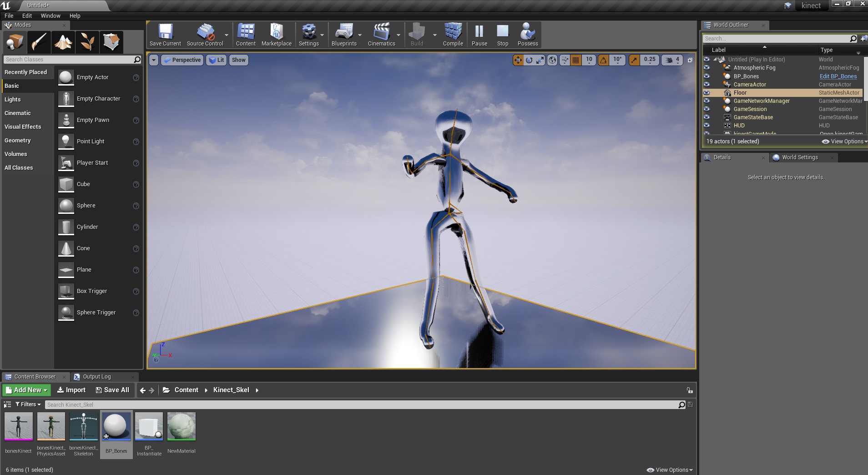Select translate transform gizmo icon
Image resolution: width=868 pixels, height=475 pixels.
[x=518, y=60]
